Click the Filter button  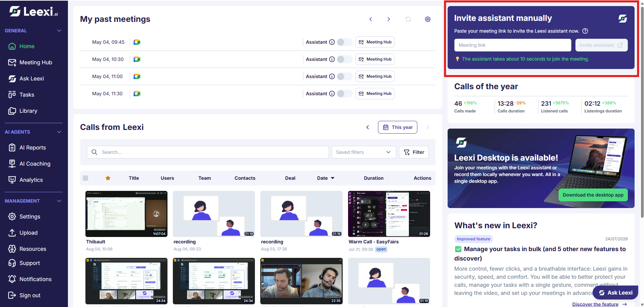pyautogui.click(x=414, y=152)
